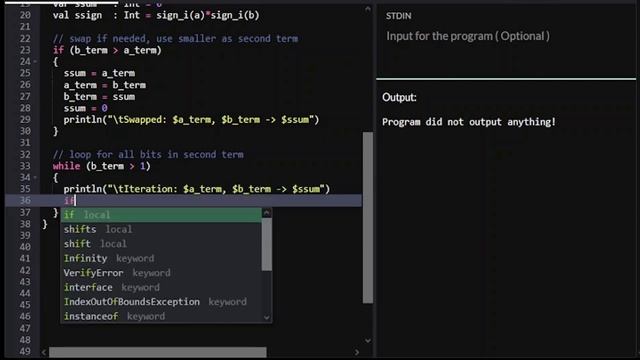This screenshot has width=640, height=360.
Task: Click the 'Output:' label
Action: pyautogui.click(x=399, y=98)
